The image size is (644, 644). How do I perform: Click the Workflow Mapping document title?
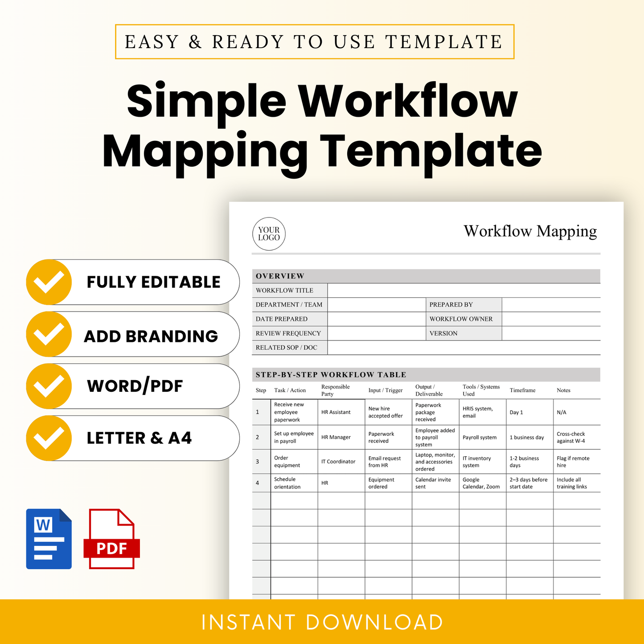pos(530,231)
